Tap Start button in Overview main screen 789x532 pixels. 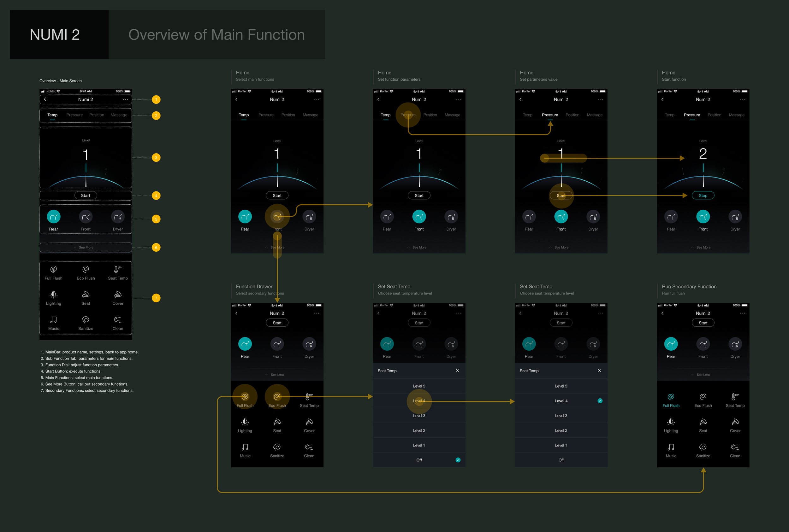coord(86,196)
